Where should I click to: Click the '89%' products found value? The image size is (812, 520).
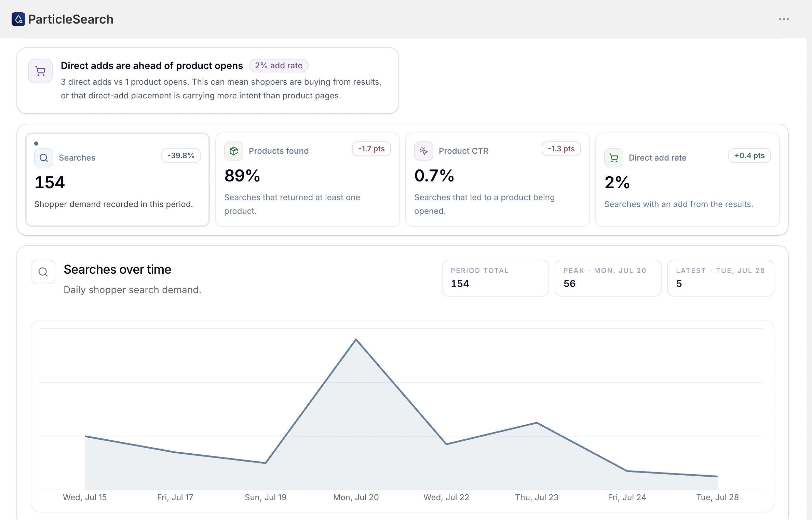pyautogui.click(x=242, y=176)
